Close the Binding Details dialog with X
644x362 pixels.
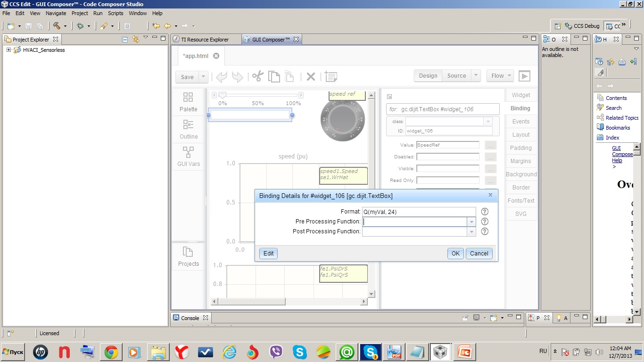(x=490, y=195)
